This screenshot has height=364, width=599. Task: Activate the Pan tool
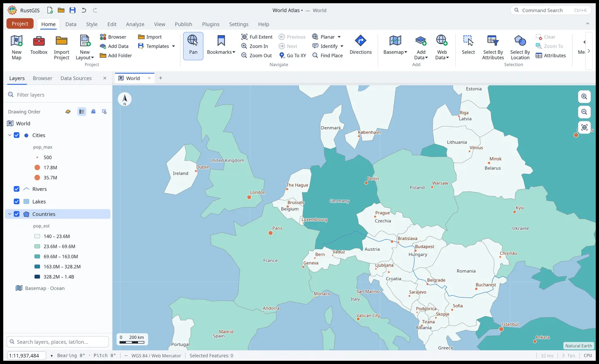(193, 46)
